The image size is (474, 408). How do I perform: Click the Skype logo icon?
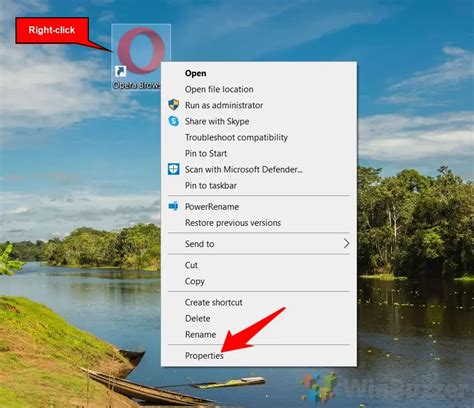pyautogui.click(x=173, y=121)
